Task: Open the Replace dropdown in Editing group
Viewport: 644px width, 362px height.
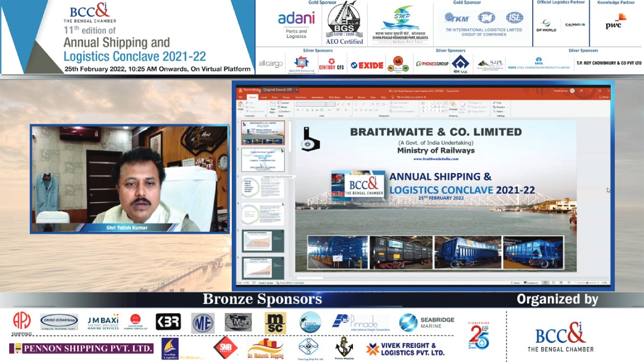Action: pos(500,107)
